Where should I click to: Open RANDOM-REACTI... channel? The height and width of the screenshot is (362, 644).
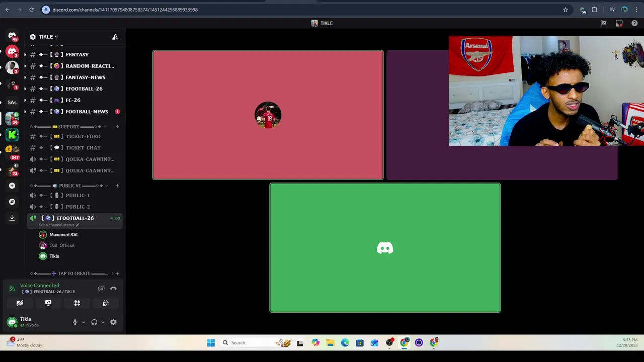pyautogui.click(x=74, y=66)
